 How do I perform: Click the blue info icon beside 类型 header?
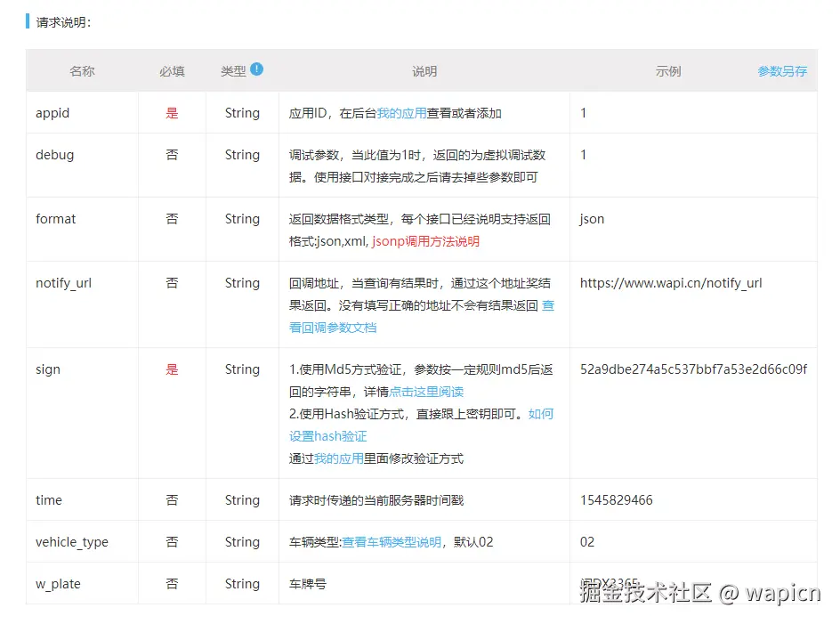click(257, 69)
